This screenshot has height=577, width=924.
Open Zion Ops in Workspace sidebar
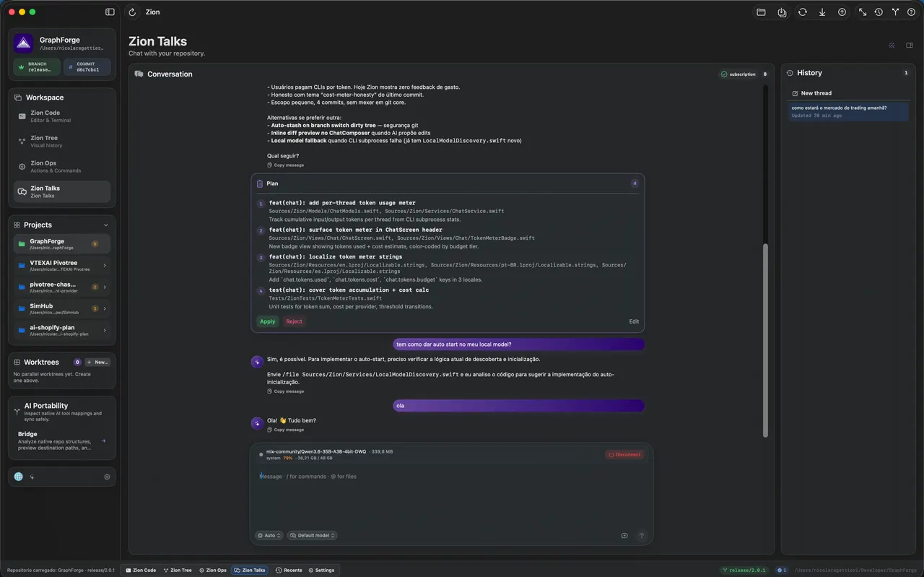click(x=62, y=167)
